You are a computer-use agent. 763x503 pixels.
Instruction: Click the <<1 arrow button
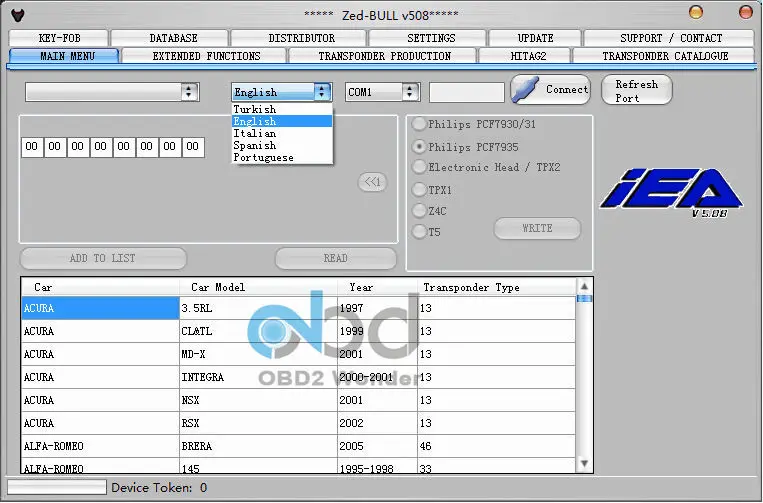(x=372, y=182)
